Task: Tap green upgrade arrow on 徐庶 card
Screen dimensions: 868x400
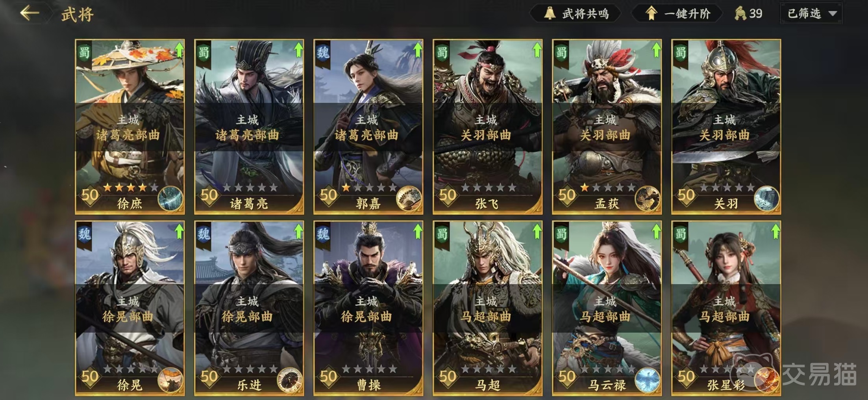Action: click(x=179, y=50)
